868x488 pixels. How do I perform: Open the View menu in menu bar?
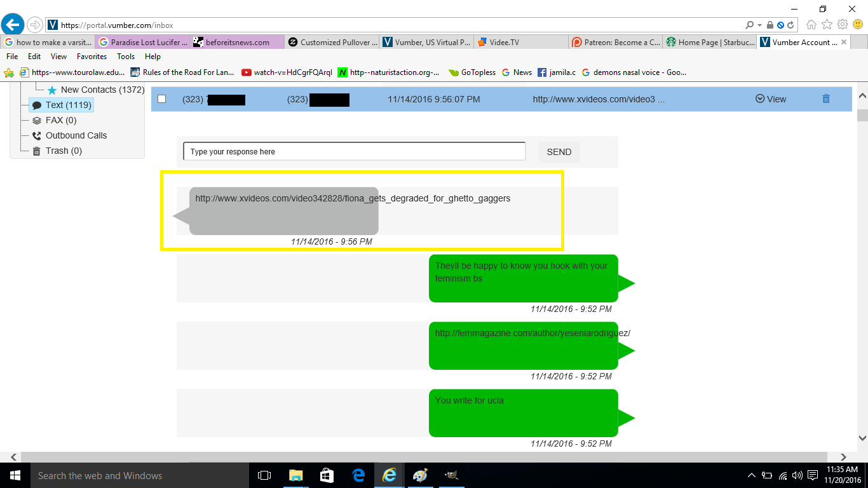click(x=58, y=57)
